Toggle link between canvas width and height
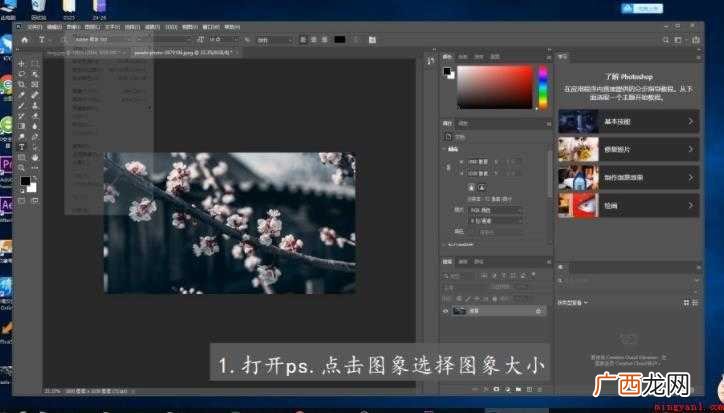This screenshot has height=413, width=724. [x=447, y=168]
